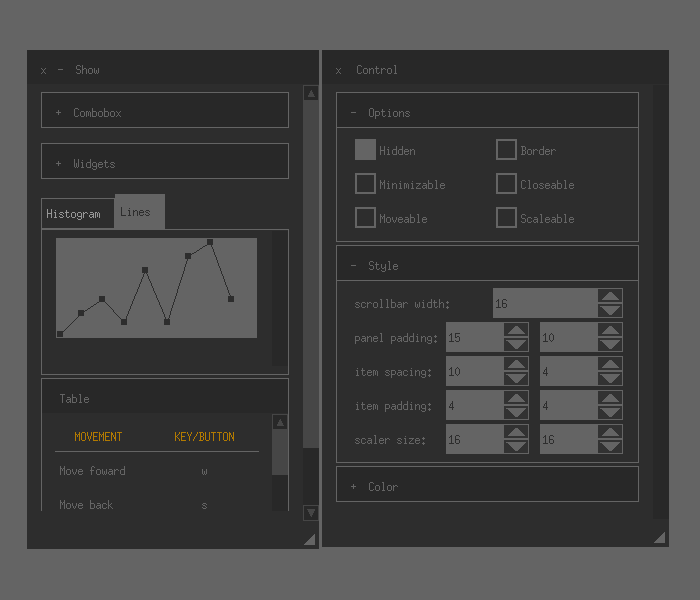Click the item spacing field showing 10
Viewport: 700px width, 600px height.
[x=475, y=371]
